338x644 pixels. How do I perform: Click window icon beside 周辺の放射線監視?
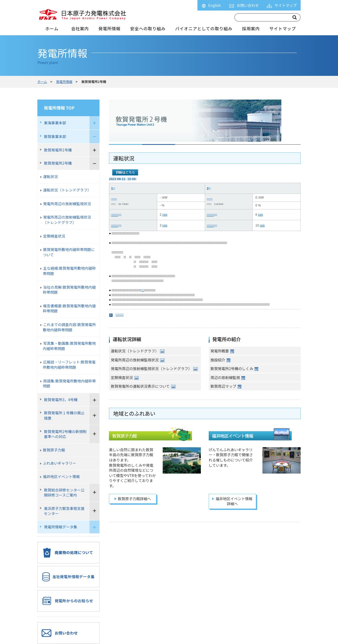243,378
